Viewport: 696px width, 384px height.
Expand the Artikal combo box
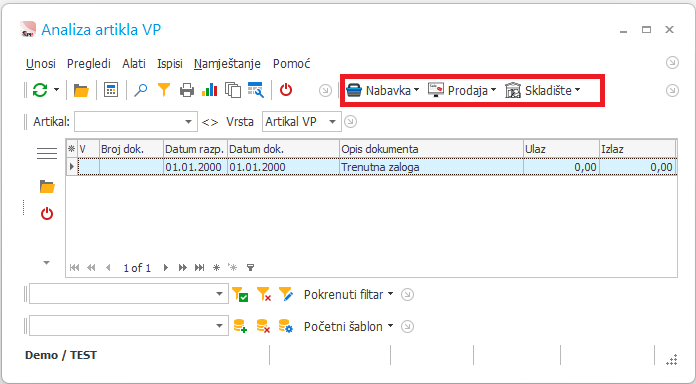coord(188,122)
